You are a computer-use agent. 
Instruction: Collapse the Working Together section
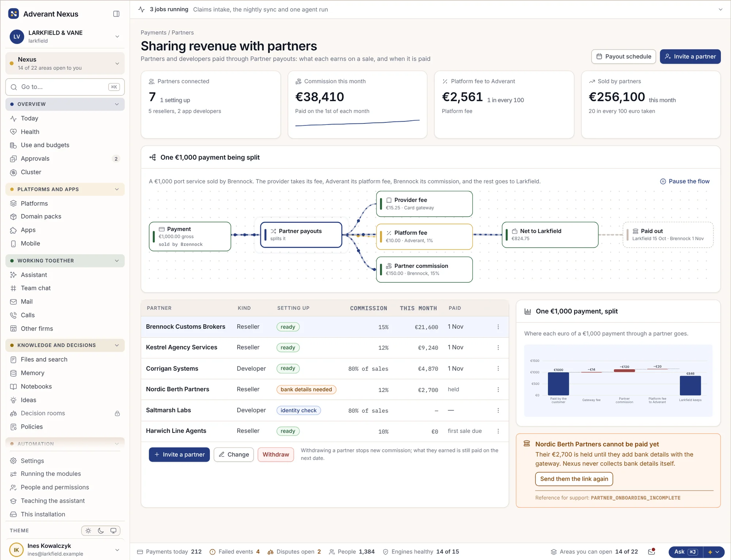point(65,261)
